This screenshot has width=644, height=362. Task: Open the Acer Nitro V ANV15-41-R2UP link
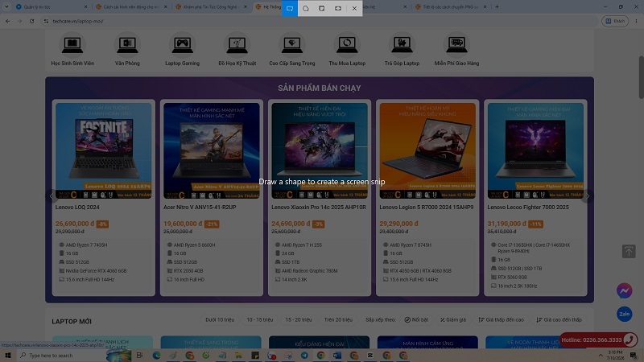pyautogui.click(x=200, y=208)
